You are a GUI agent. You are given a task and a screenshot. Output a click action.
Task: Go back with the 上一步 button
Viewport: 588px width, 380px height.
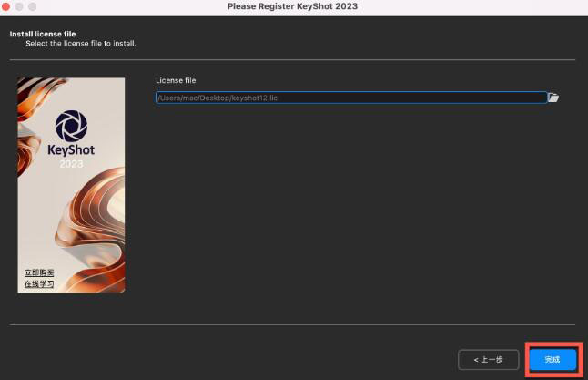[x=488, y=360]
